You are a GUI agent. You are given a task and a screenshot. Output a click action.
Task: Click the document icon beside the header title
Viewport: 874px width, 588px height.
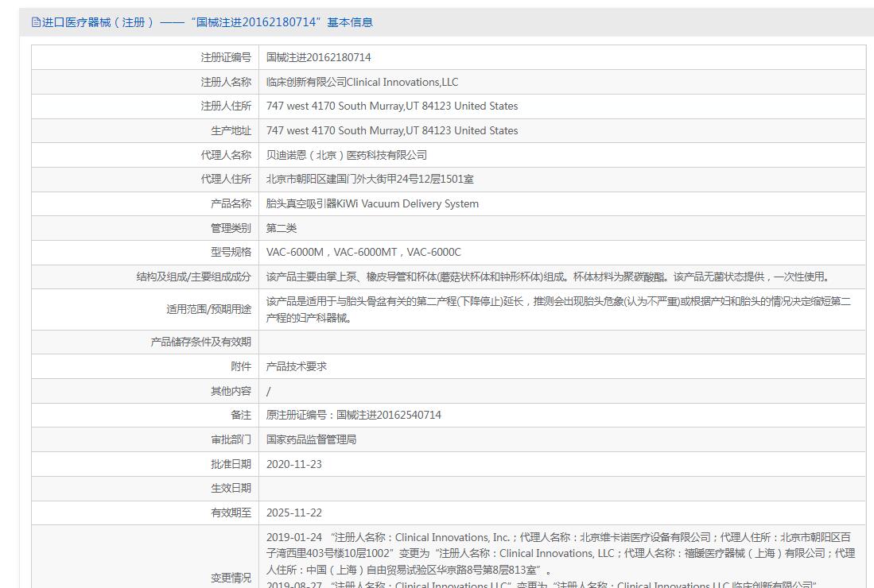[x=37, y=22]
